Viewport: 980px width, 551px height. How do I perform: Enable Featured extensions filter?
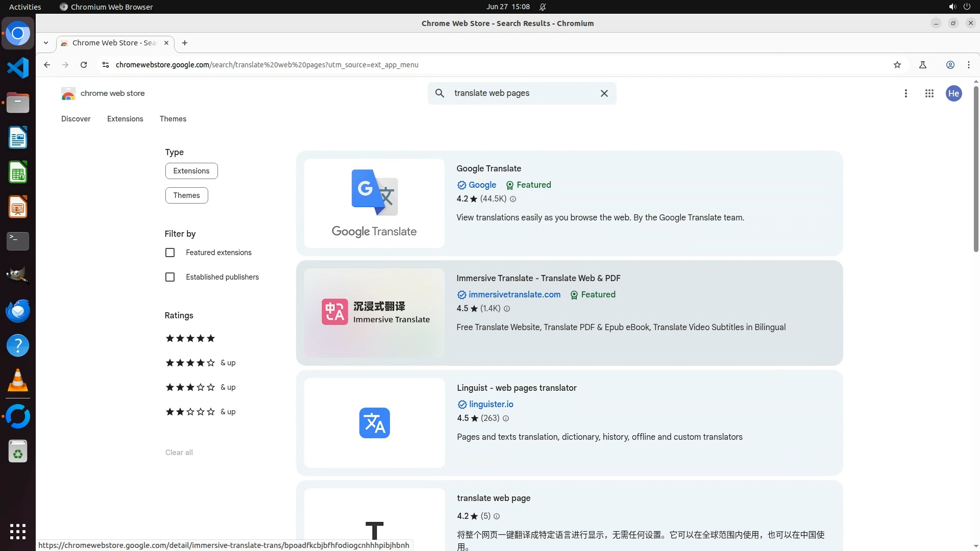(x=170, y=253)
